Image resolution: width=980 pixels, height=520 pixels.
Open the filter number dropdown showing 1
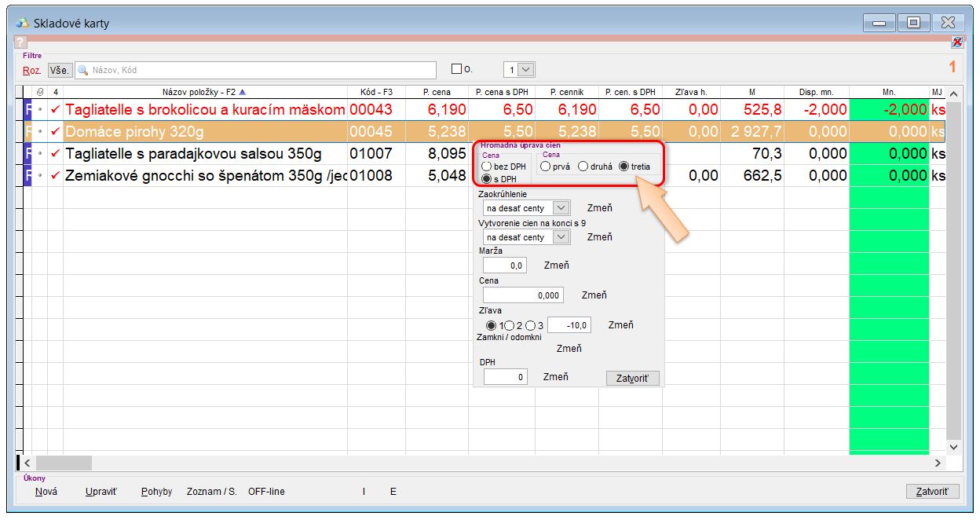(526, 70)
